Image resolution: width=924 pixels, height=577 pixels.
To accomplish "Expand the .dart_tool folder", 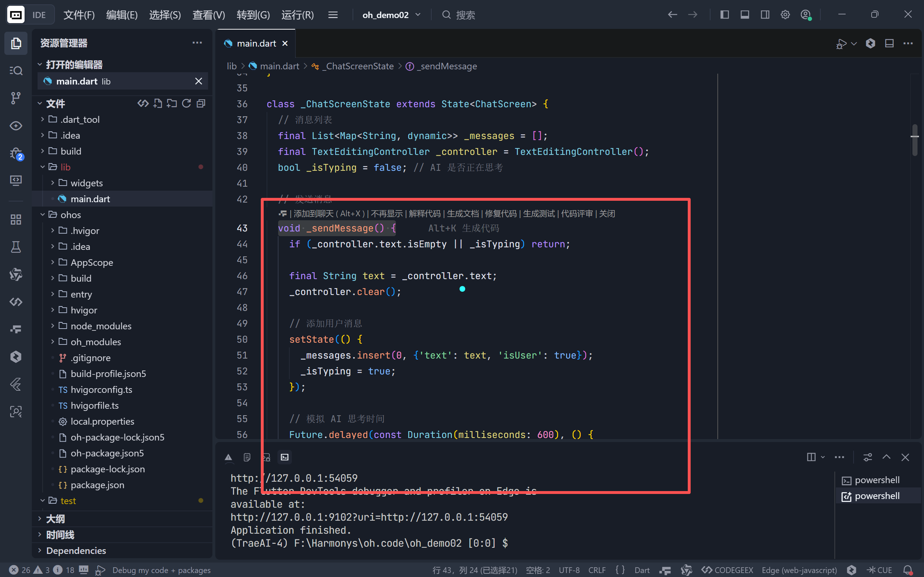I will coord(80,120).
